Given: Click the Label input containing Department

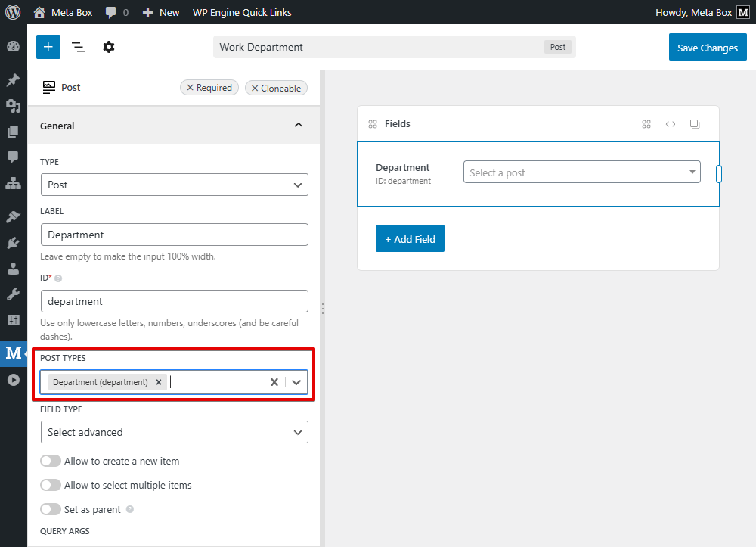Looking at the screenshot, I should point(174,235).
